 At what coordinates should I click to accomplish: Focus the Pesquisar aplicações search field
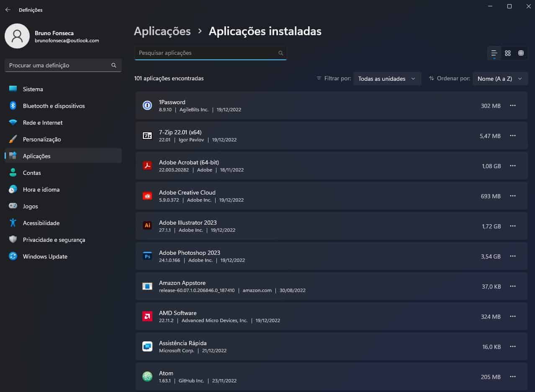pos(211,53)
